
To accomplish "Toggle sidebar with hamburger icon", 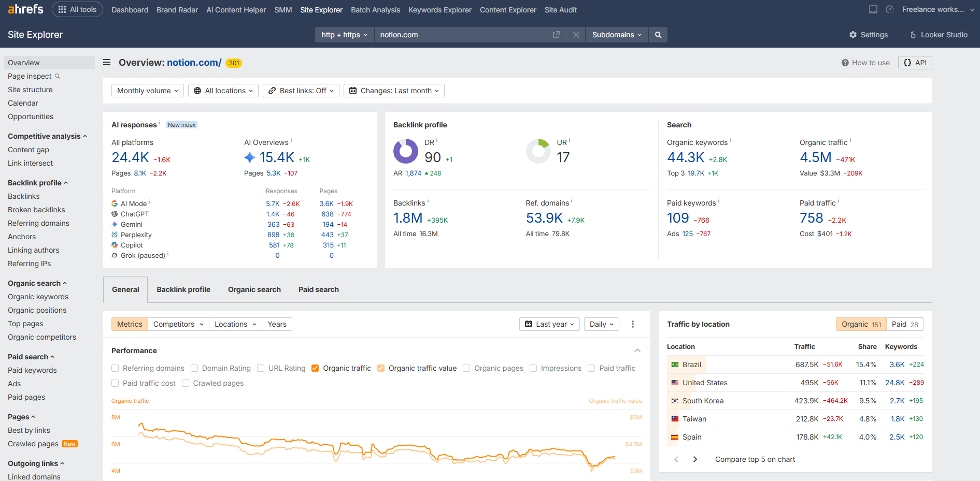I will (107, 62).
